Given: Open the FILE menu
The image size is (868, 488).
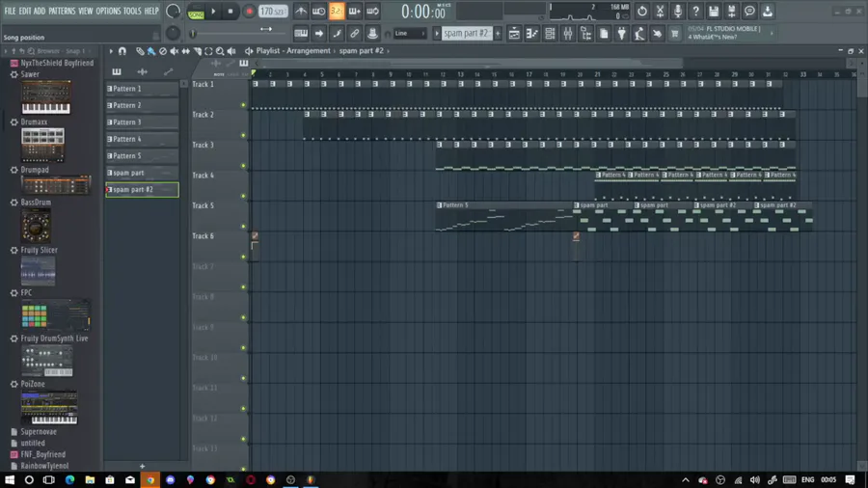Looking at the screenshot, I should pyautogui.click(x=10, y=11).
